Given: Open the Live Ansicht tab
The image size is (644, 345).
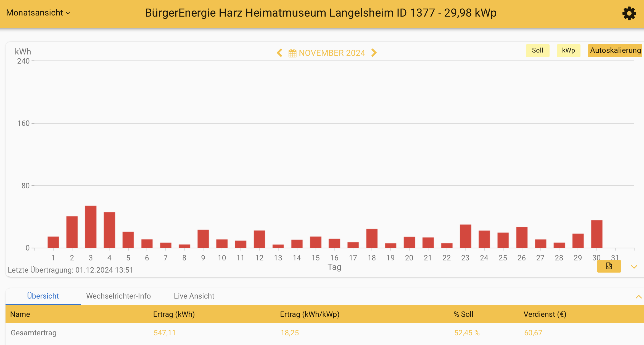Looking at the screenshot, I should click(194, 296).
